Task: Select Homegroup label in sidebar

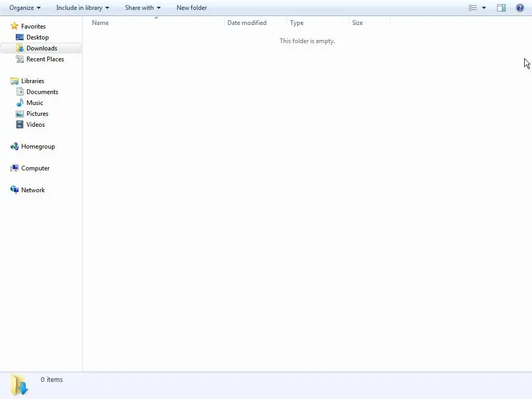Action: point(38,147)
